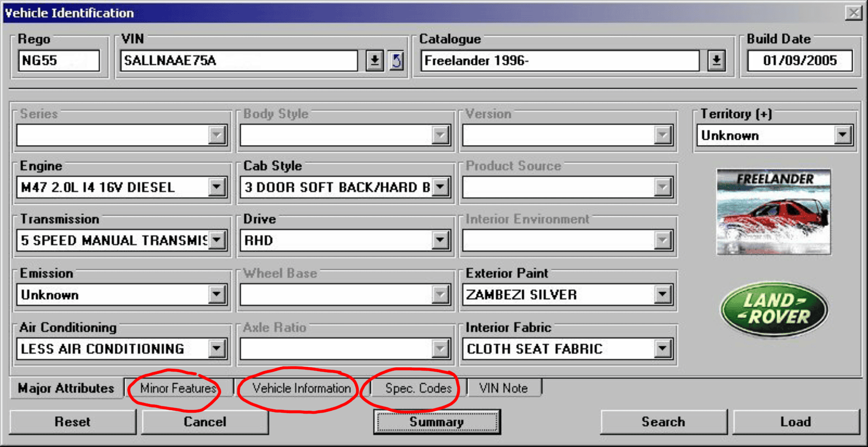This screenshot has width=868, height=447.
Task: Click the VIN refresh arrow icon
Action: (396, 61)
